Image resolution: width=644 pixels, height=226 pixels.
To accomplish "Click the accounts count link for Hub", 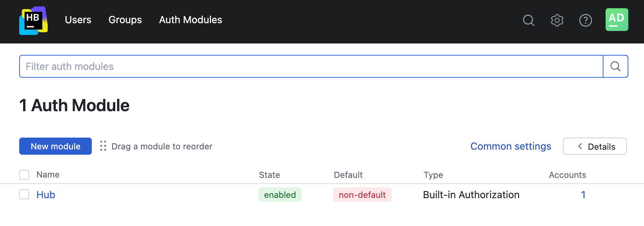I will [x=583, y=195].
